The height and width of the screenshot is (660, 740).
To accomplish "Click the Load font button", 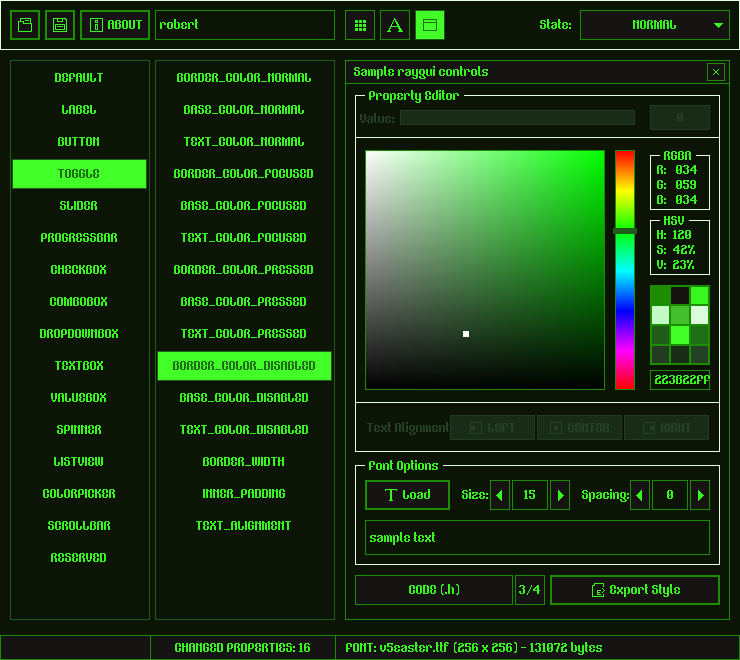I will pyautogui.click(x=407, y=495).
